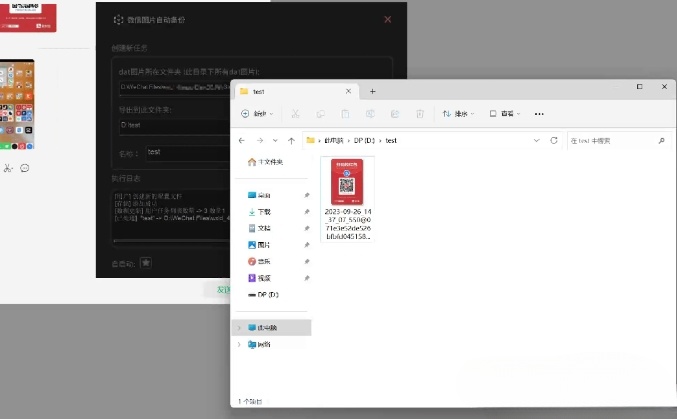Screen dimensions: 677x419
Task: Click the Delete trash icon in toolbar
Action: coord(421,114)
